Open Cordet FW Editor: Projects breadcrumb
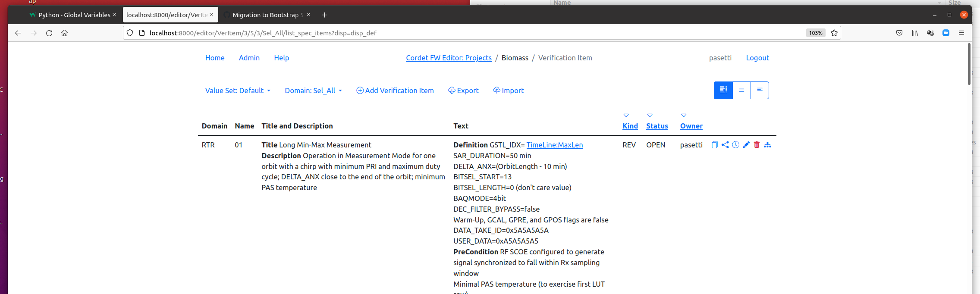Screen dimensions: 980x294 449,58
